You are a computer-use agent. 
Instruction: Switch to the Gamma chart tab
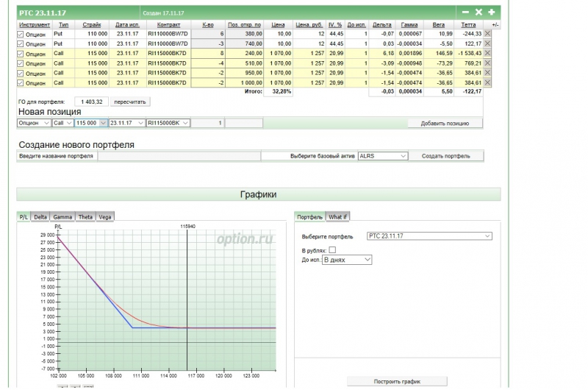(62, 217)
